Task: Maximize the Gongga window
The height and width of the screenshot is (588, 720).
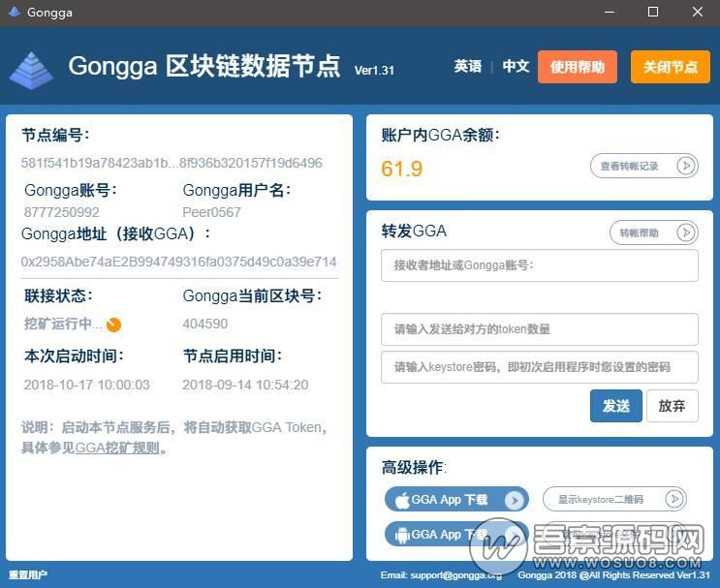Action: tap(653, 12)
